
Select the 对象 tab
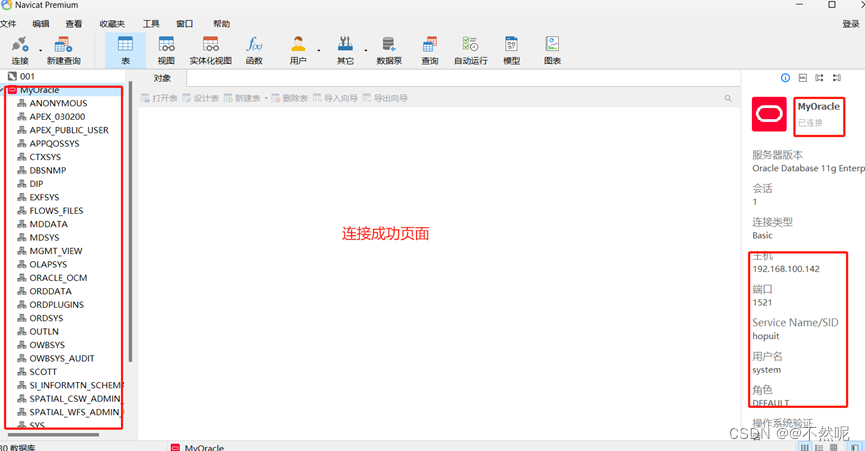162,78
